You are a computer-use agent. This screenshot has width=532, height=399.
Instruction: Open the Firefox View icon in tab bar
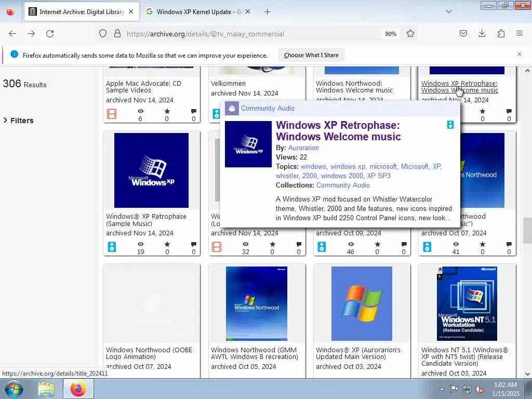[10, 12]
